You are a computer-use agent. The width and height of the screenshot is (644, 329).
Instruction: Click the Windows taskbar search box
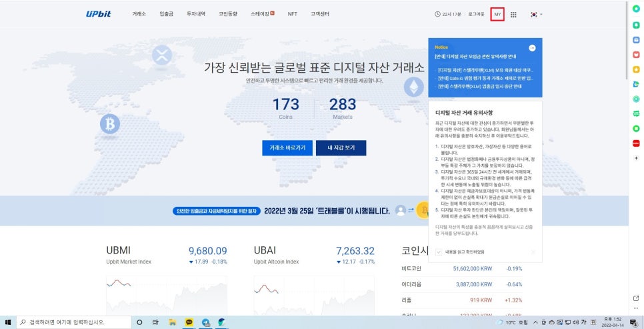coord(74,322)
